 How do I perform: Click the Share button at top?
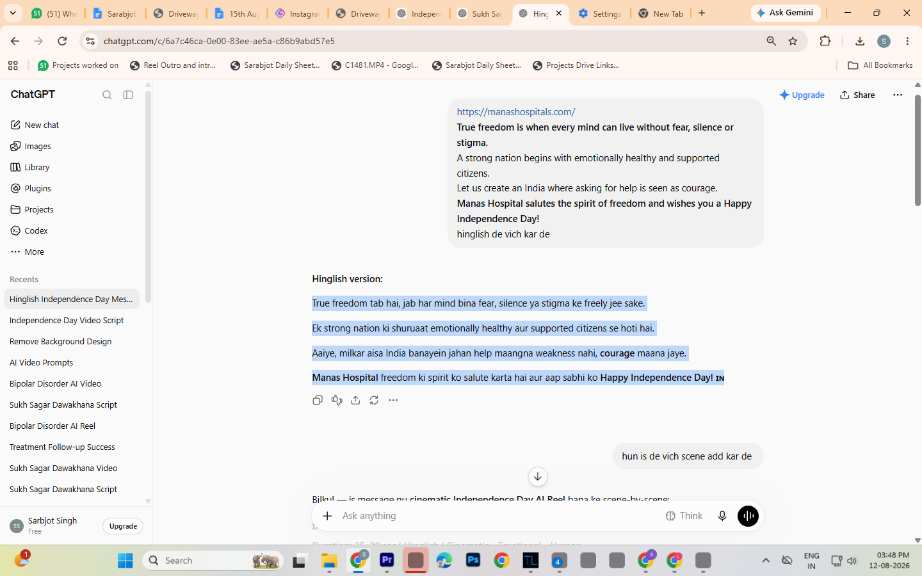click(x=857, y=95)
